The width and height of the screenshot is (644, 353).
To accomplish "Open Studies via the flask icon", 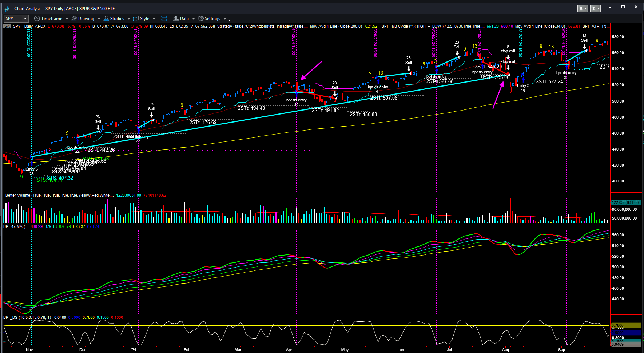I will 106,19.
